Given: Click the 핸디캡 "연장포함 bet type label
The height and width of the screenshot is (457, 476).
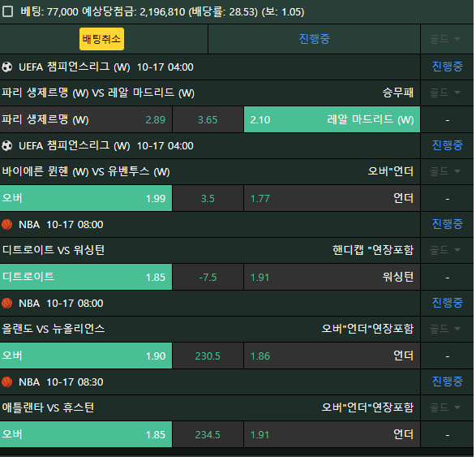Looking at the screenshot, I should coord(373,250).
